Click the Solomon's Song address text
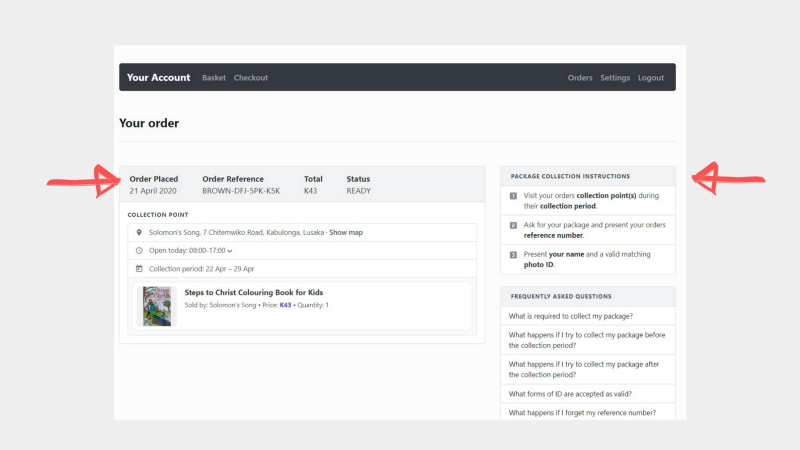The width and height of the screenshot is (800, 450). click(236, 232)
